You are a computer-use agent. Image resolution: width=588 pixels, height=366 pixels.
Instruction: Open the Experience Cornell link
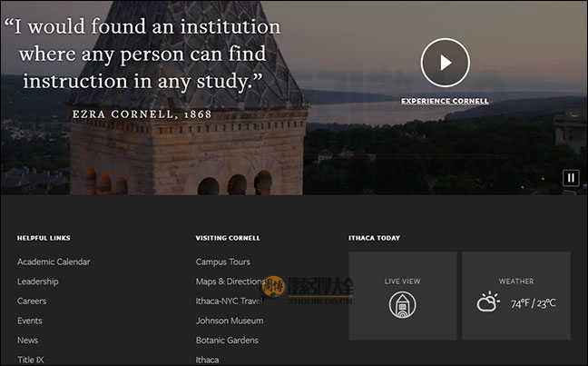coord(445,101)
